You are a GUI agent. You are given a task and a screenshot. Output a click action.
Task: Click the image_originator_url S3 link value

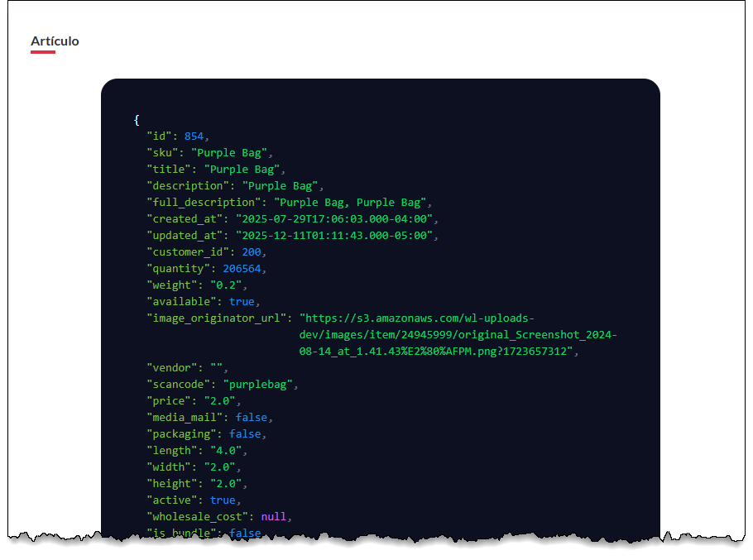click(x=458, y=334)
